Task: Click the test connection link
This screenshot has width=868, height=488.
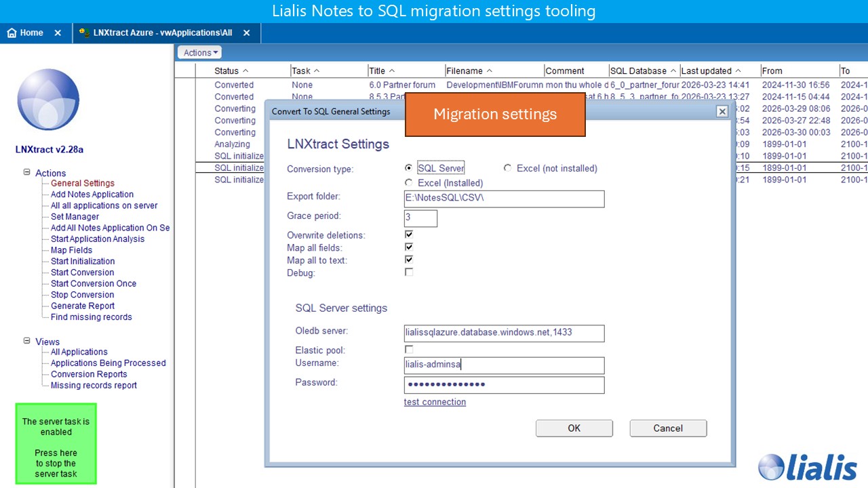Action: click(435, 401)
